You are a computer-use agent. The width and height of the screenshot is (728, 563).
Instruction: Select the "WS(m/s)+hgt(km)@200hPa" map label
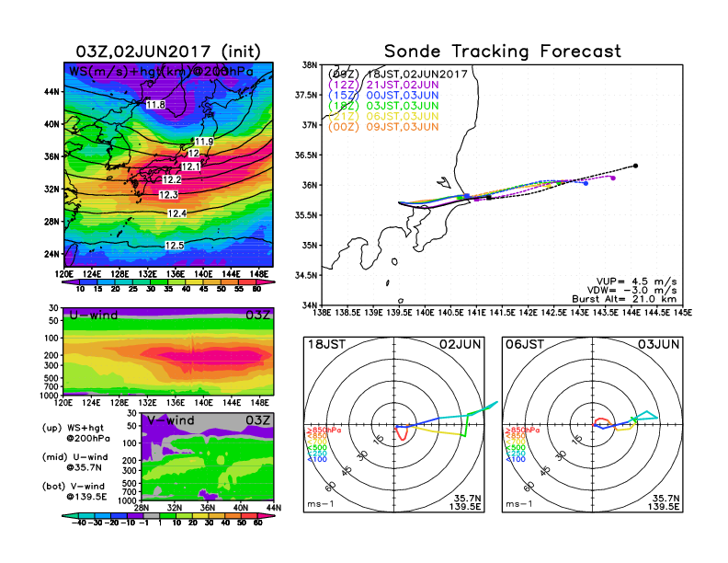(161, 72)
